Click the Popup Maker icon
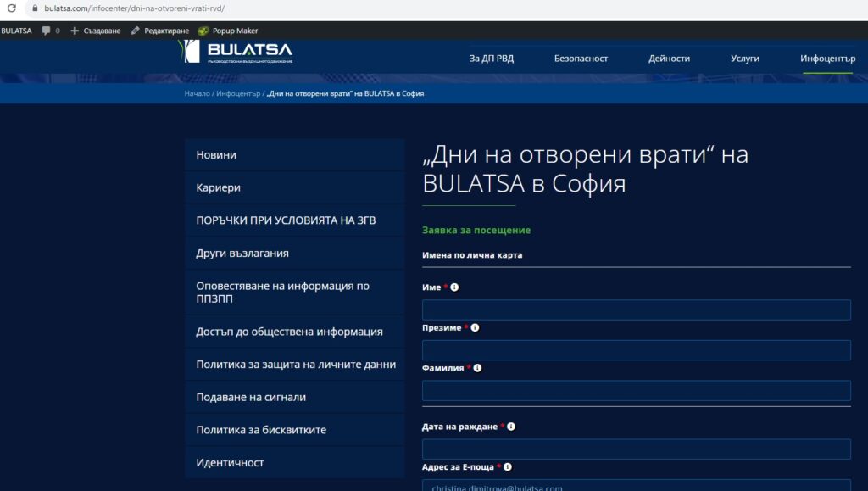 tap(203, 31)
